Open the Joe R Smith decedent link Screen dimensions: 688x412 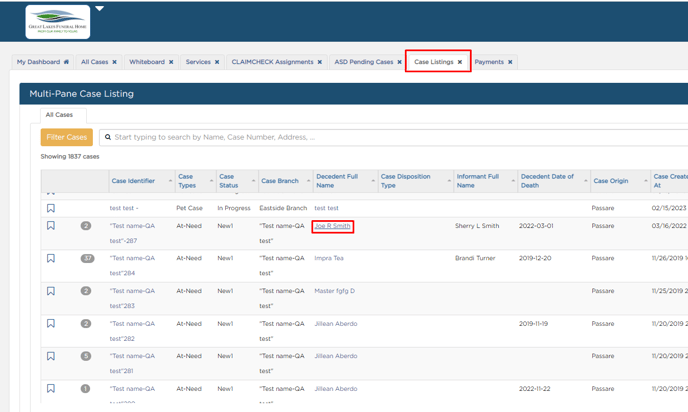coord(333,226)
